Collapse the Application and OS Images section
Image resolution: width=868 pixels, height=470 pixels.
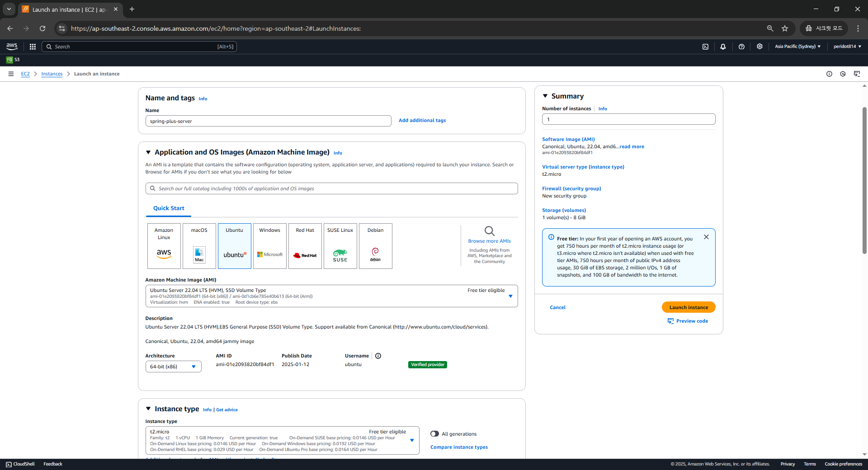tap(148, 152)
